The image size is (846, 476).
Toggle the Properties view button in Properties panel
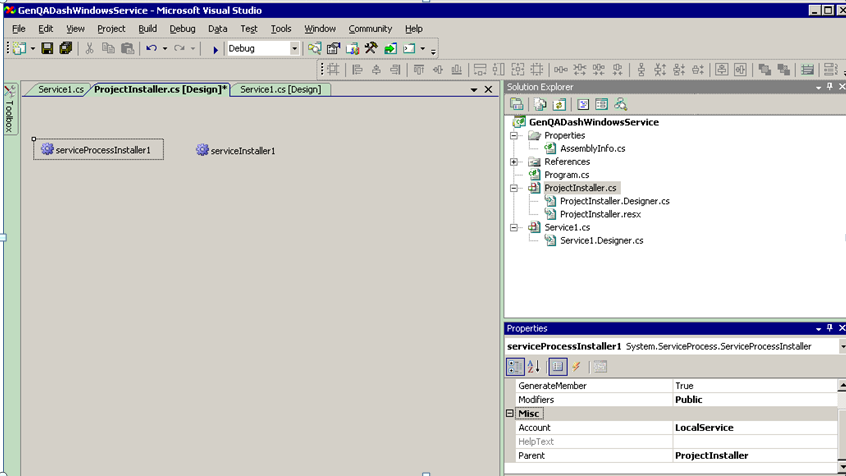pos(558,367)
